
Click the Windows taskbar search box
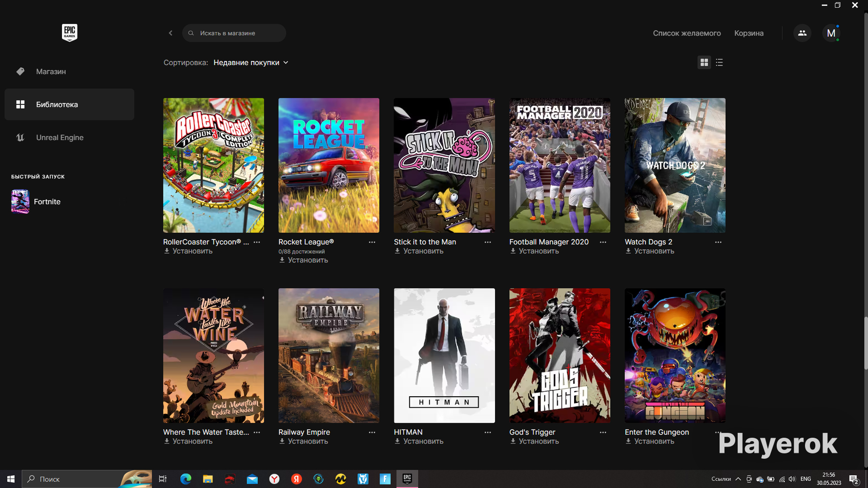click(87, 479)
